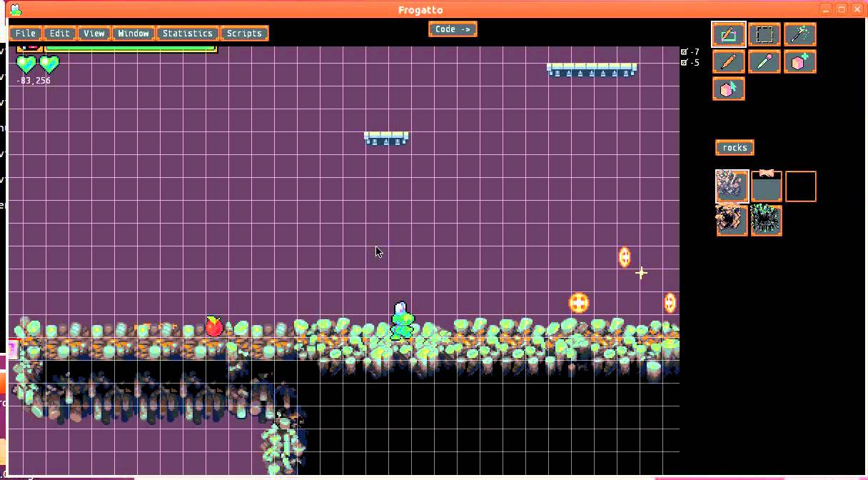Choose the magic wand tool

coord(800,34)
